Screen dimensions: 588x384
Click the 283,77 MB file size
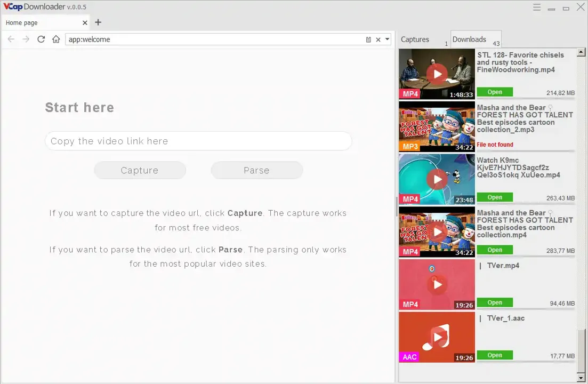point(560,251)
